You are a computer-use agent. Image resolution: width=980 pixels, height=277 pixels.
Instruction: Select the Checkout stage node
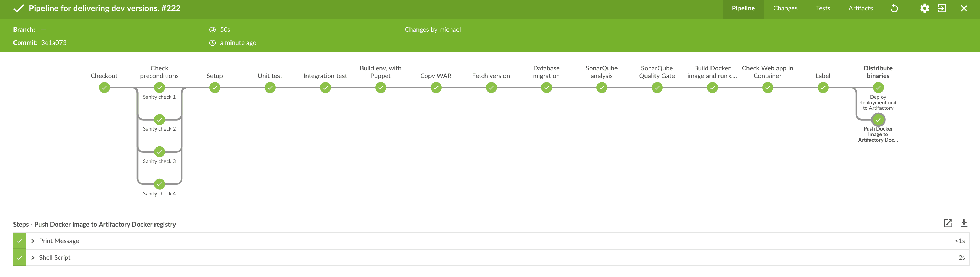click(104, 88)
